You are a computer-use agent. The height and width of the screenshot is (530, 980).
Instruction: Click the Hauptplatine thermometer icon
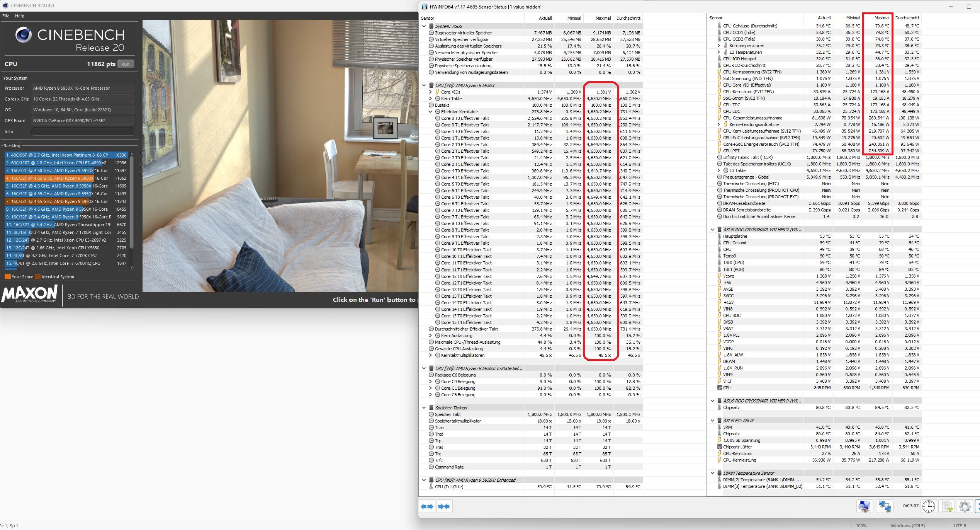point(719,236)
